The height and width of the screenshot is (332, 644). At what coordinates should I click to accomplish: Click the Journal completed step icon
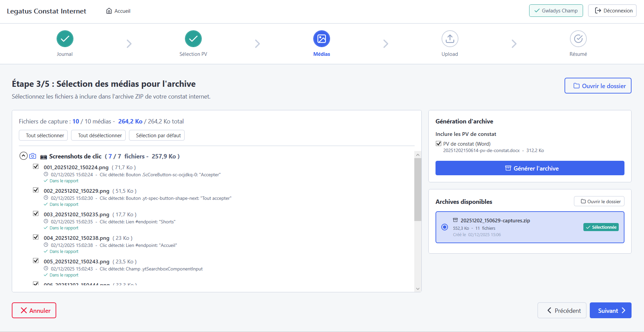pyautogui.click(x=65, y=39)
